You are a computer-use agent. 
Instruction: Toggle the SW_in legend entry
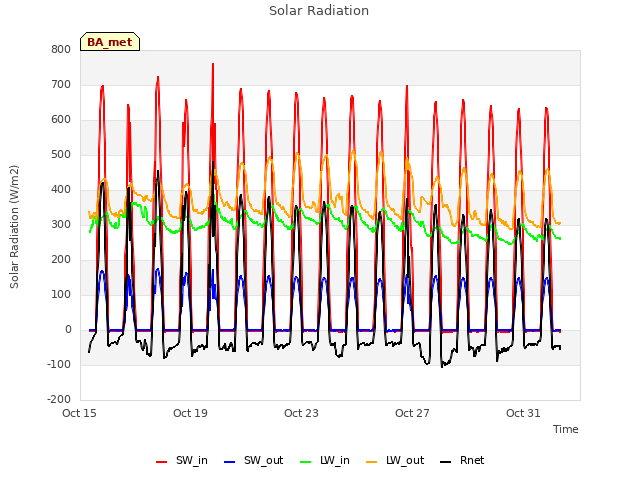coord(182,460)
